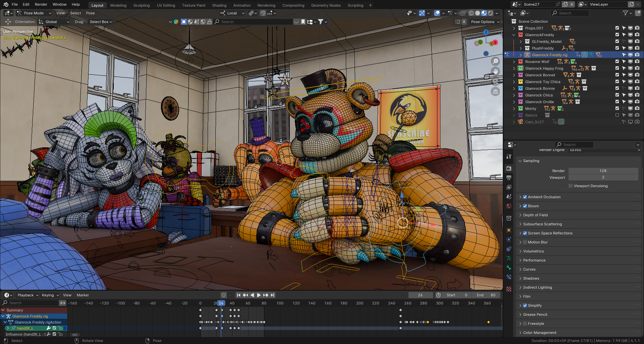Jump to next keyframe

(x=266, y=295)
